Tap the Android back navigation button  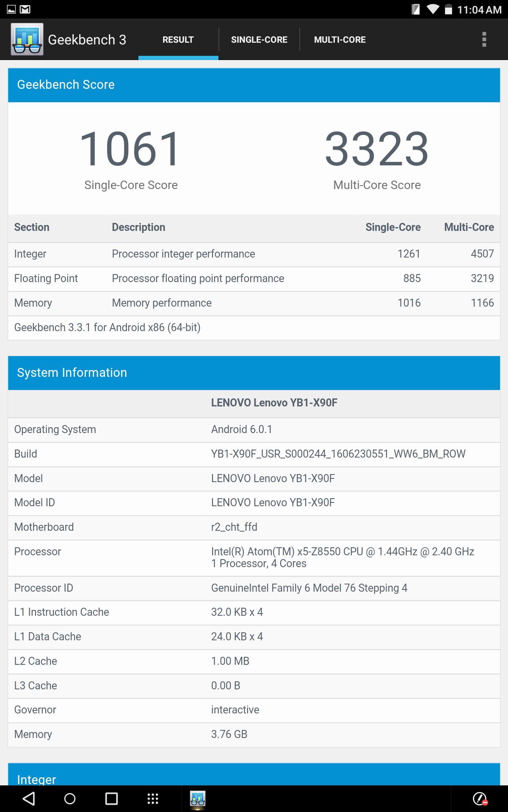click(29, 798)
